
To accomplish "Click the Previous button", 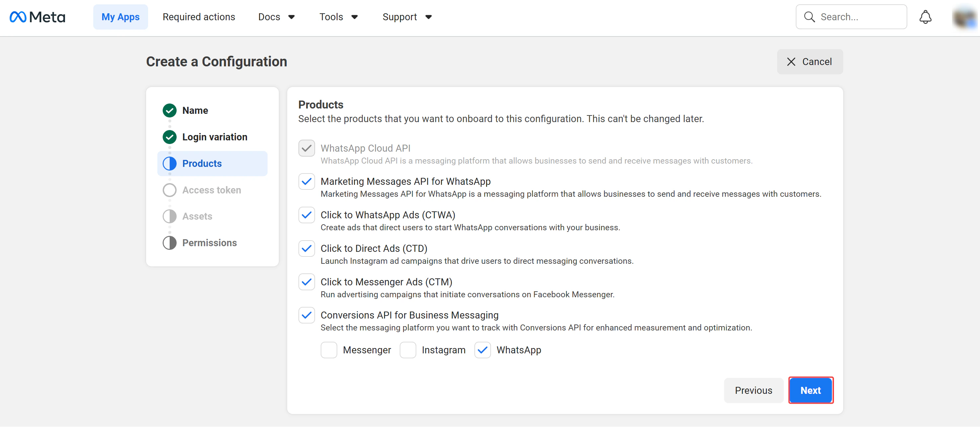I will coord(753,391).
